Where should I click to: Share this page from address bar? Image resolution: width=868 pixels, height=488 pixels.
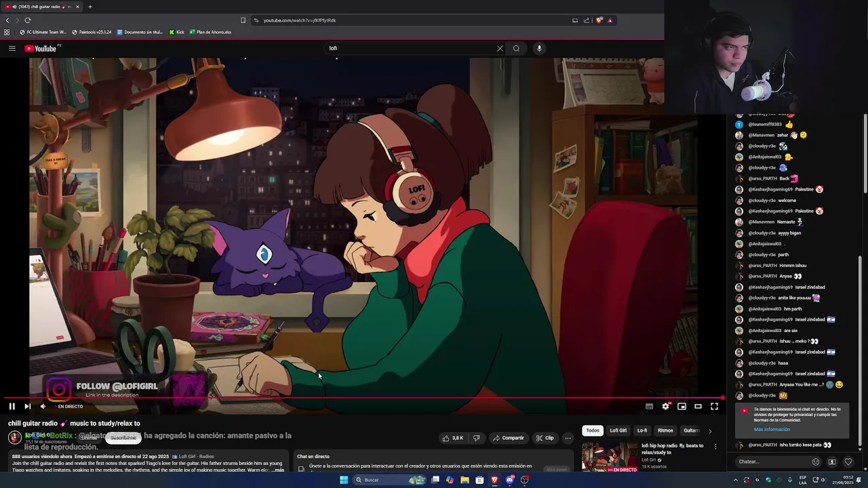click(587, 20)
